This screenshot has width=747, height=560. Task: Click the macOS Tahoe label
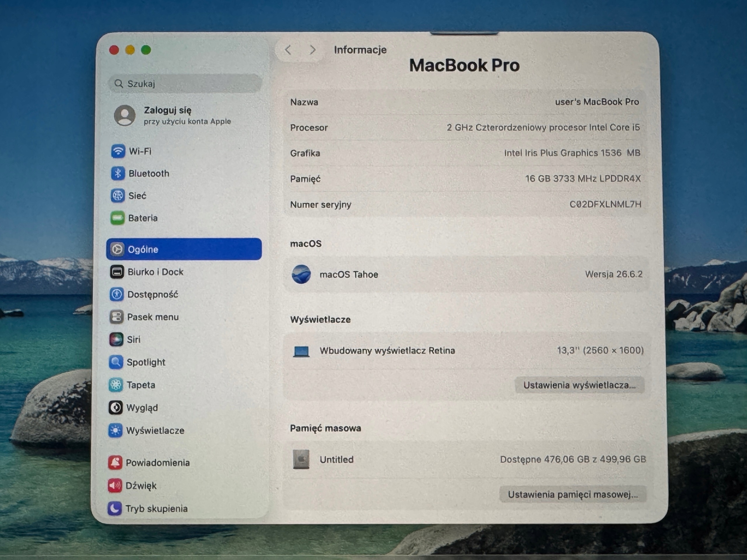click(x=349, y=274)
